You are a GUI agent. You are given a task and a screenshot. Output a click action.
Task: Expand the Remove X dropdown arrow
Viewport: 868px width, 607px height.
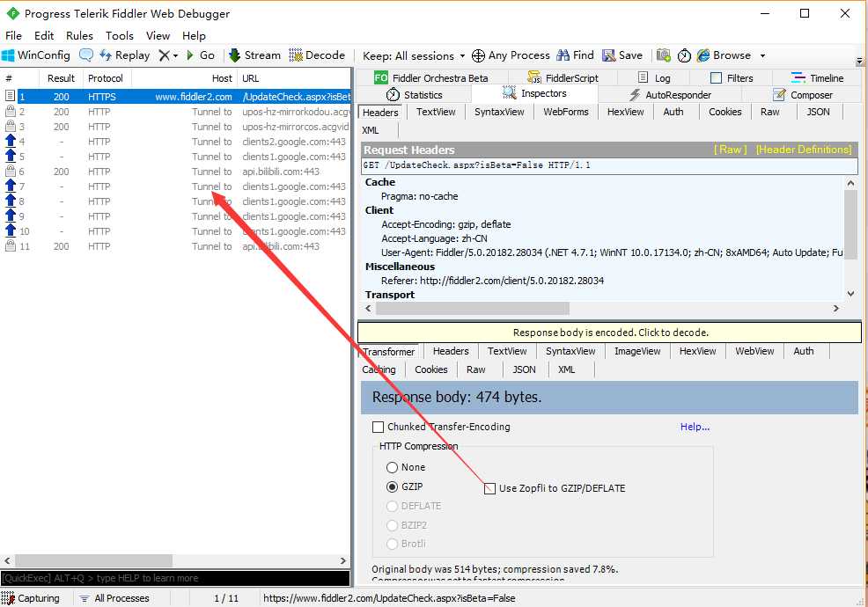point(175,56)
